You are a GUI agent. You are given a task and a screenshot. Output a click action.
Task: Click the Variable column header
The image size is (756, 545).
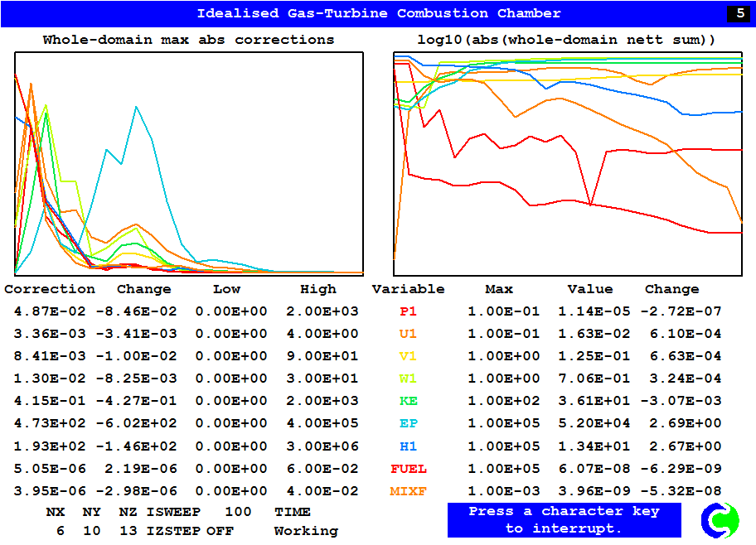408,289
